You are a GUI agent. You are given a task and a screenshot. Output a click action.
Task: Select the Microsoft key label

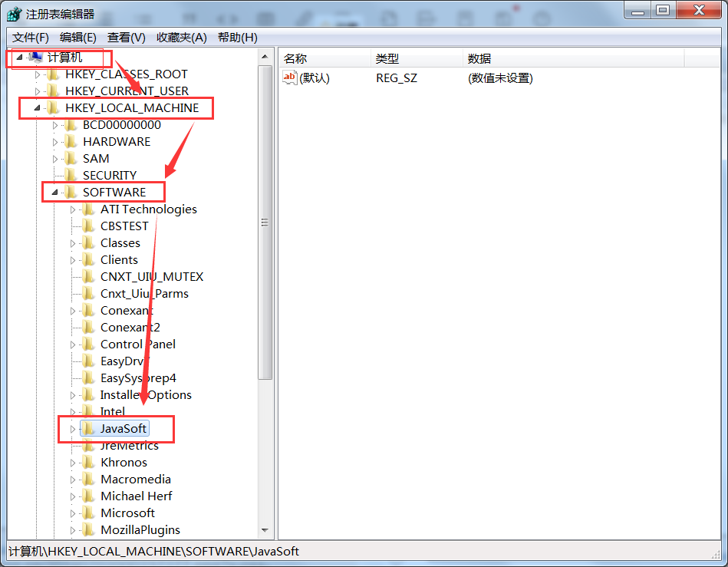click(127, 513)
